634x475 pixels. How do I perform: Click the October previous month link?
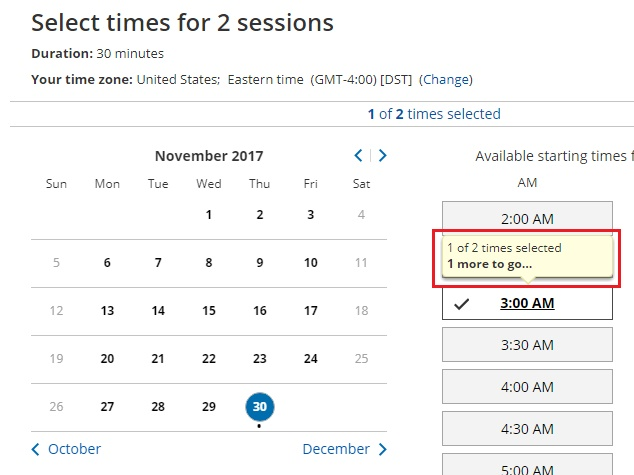pyautogui.click(x=66, y=449)
